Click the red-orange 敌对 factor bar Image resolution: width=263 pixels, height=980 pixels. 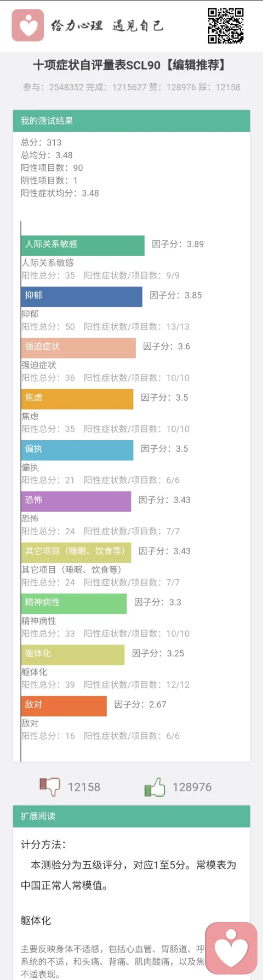(64, 705)
